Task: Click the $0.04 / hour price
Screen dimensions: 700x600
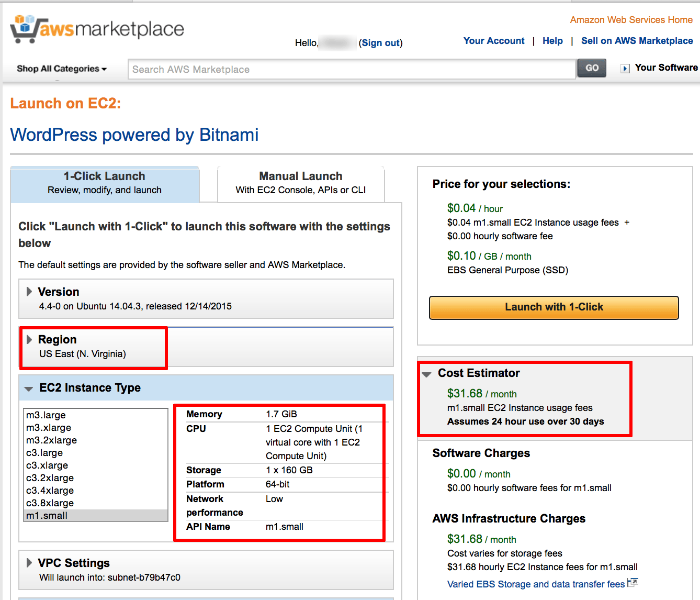Action: pos(475,208)
